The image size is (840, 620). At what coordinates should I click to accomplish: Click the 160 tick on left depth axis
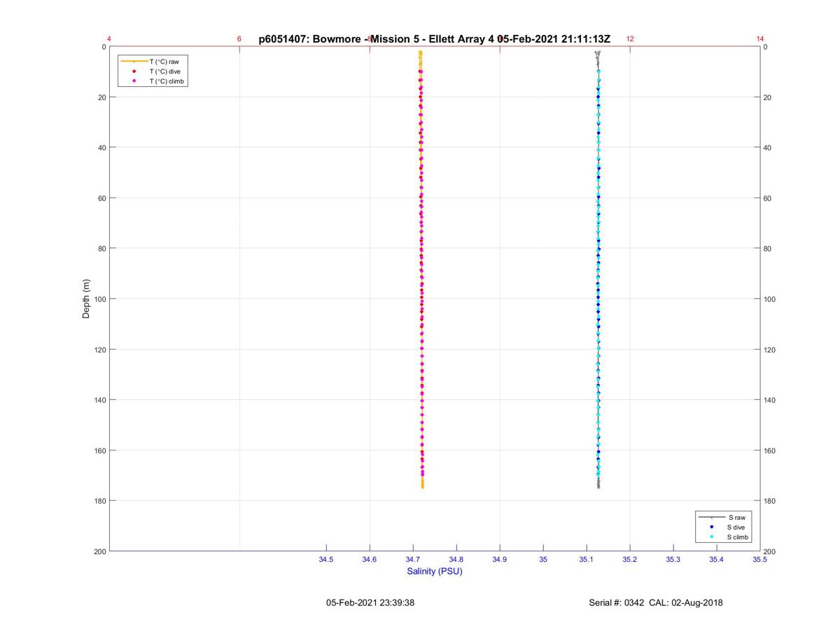100,450
